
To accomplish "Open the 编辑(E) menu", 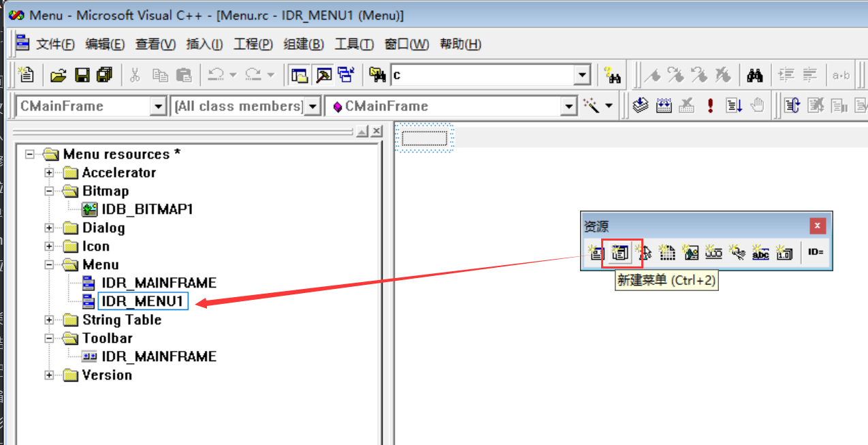I will coord(105,44).
